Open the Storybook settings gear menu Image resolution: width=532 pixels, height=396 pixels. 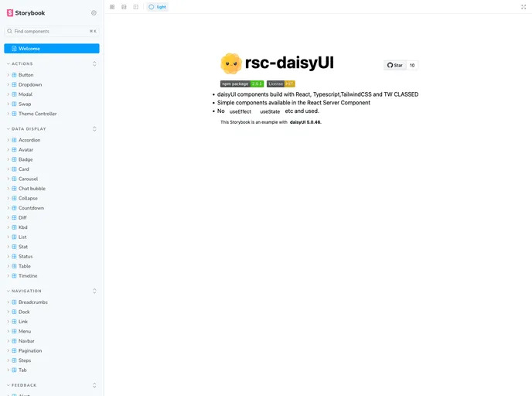[94, 13]
